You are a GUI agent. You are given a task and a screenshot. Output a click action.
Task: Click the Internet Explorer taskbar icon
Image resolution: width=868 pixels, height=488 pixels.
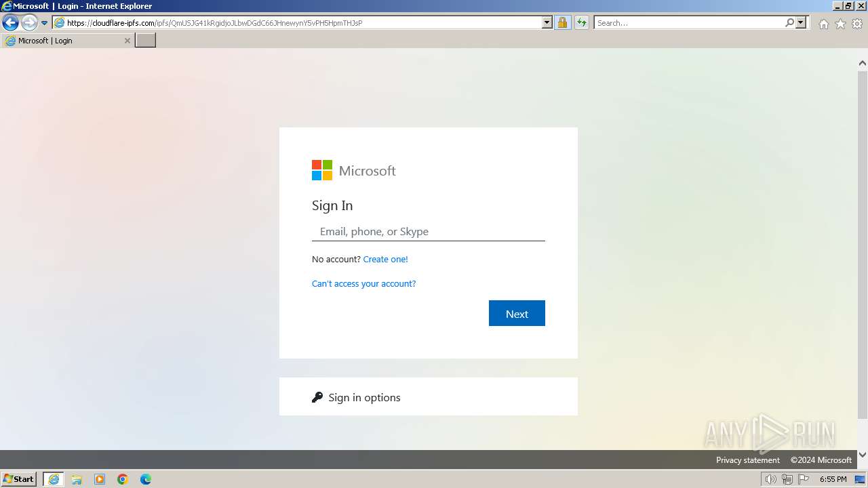(x=54, y=479)
